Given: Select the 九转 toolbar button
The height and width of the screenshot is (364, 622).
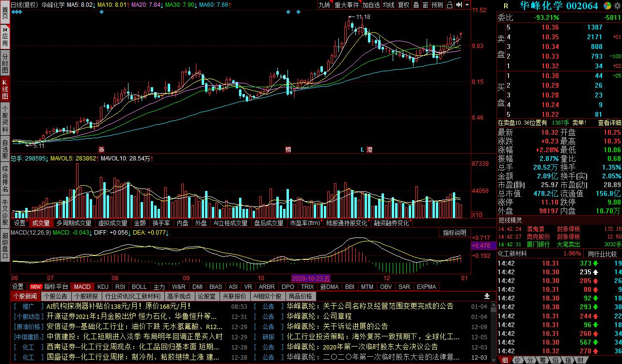Looking at the screenshot, I should [325, 5].
